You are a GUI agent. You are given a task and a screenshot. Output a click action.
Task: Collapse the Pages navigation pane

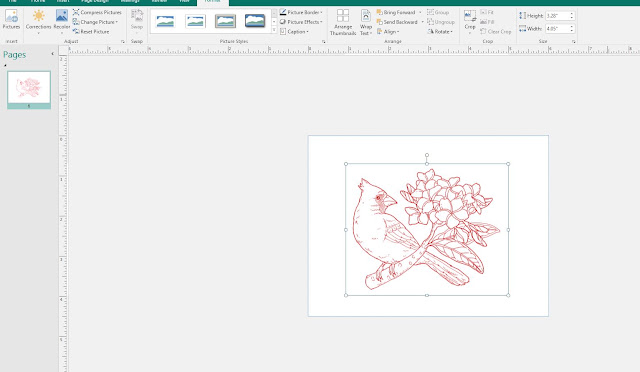pos(52,54)
